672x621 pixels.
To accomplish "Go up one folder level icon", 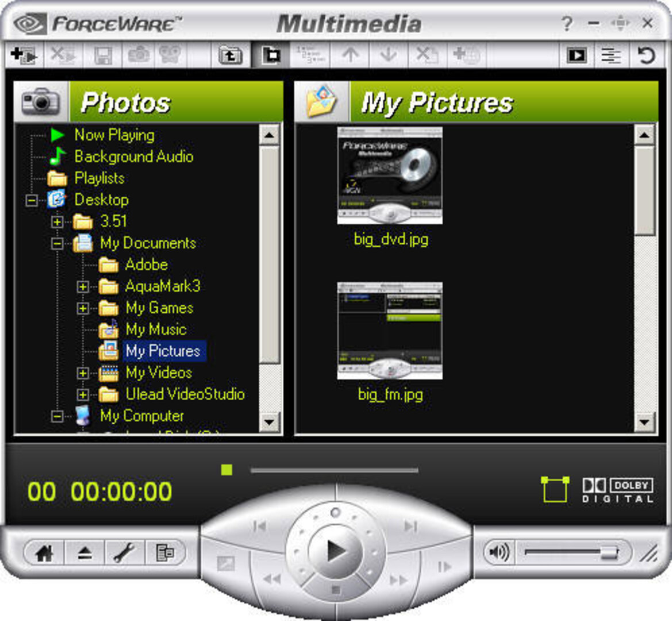I will (231, 55).
